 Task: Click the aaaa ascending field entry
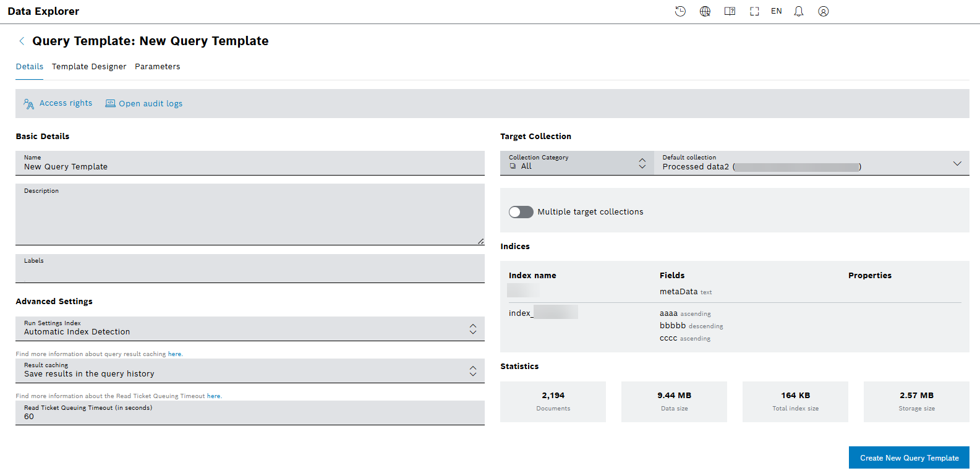685,313
